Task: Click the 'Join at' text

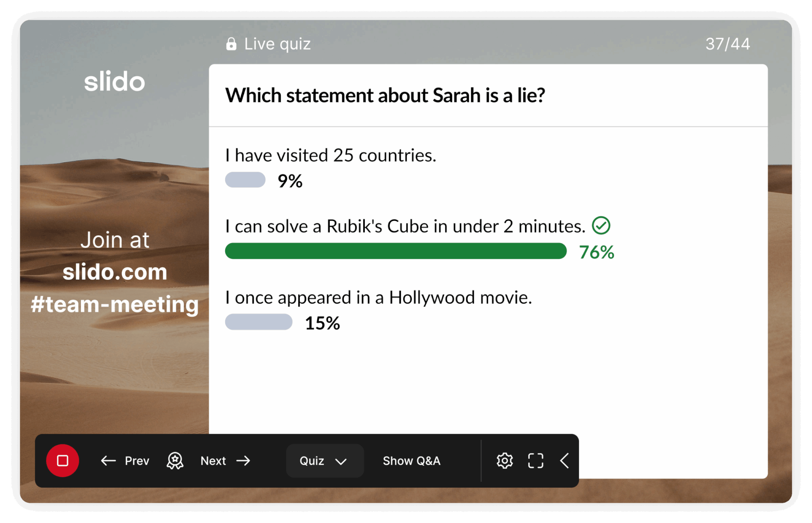Action: coord(115,240)
